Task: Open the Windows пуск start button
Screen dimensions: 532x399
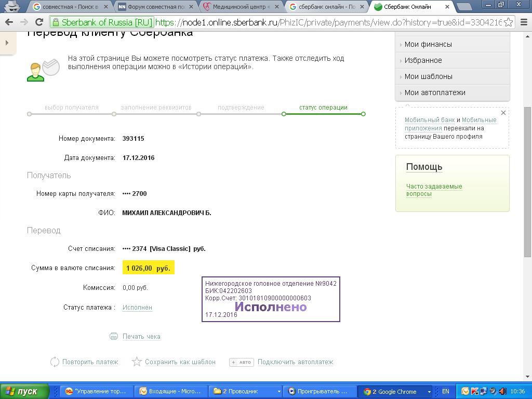Action: pos(24,391)
